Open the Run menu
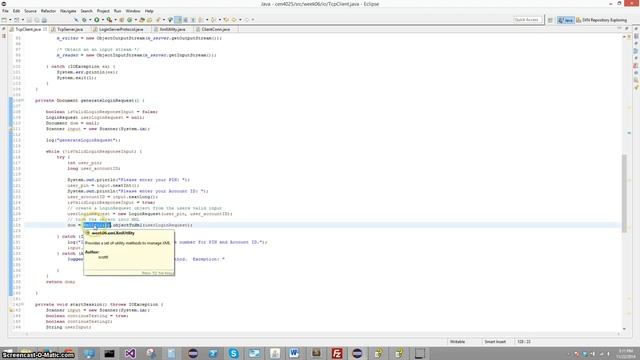The height and width of the screenshot is (360, 640). pyautogui.click(x=118, y=11)
